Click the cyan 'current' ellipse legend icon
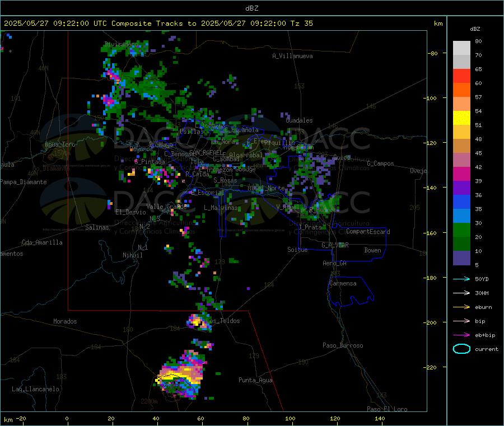This screenshot has height=426, width=504. 461,349
